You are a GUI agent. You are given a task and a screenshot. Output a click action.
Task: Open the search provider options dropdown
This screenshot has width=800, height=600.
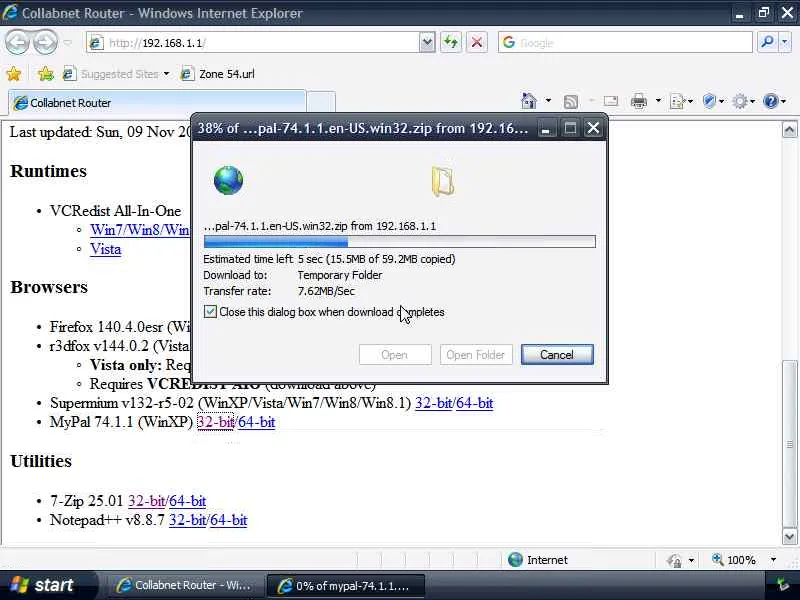tap(785, 42)
